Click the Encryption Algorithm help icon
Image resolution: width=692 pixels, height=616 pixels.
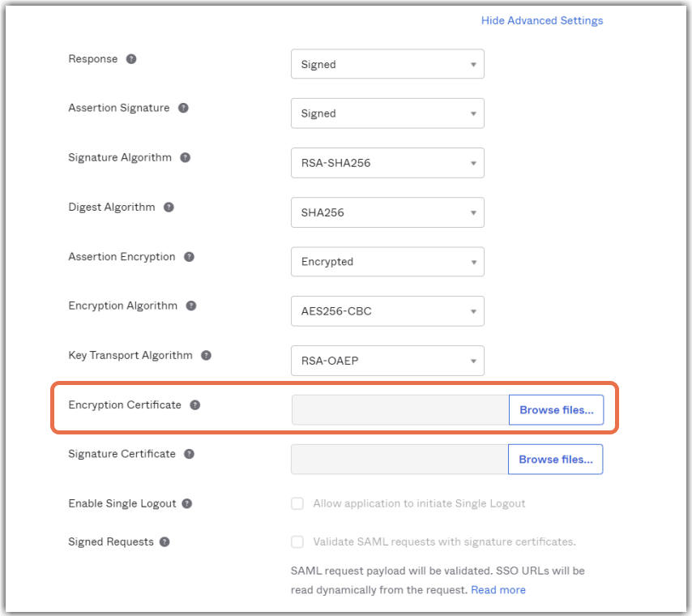191,306
